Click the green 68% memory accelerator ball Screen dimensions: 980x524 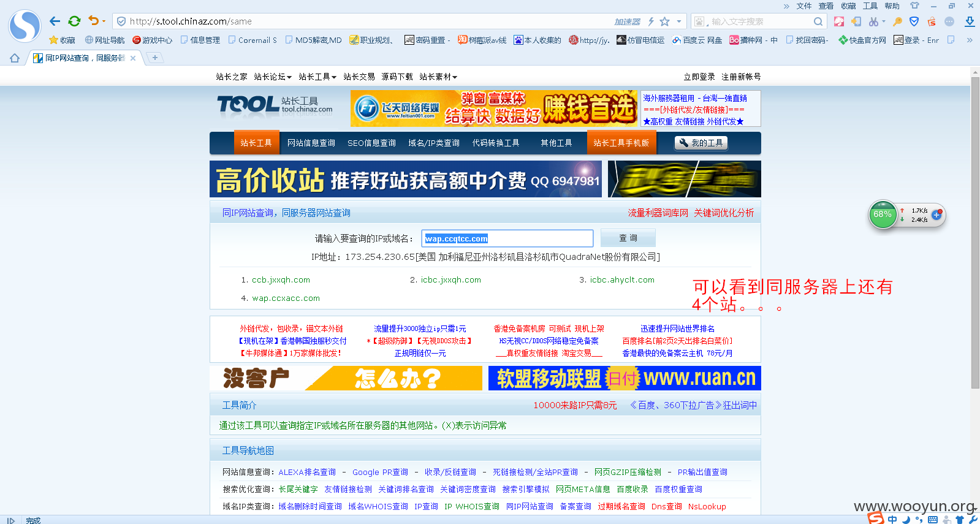point(883,215)
